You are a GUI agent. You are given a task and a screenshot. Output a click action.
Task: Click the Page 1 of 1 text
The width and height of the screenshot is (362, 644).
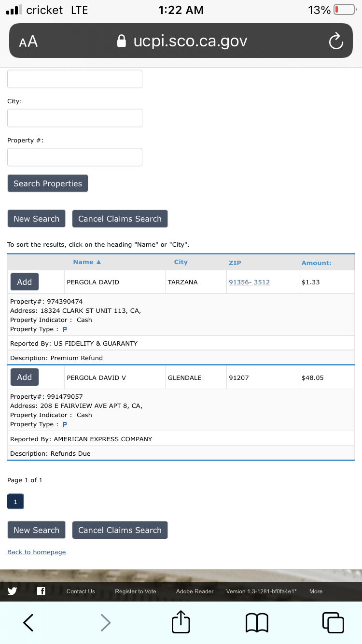[x=25, y=480]
